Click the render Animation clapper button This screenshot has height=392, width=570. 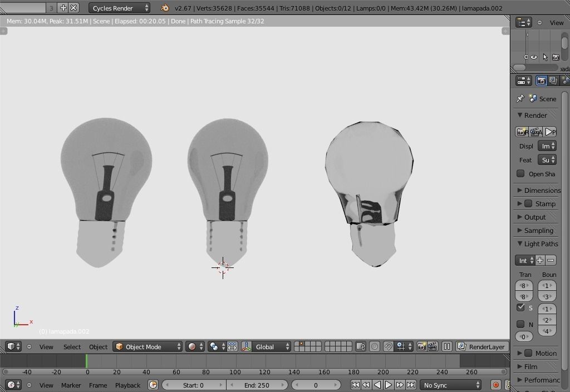(536, 132)
